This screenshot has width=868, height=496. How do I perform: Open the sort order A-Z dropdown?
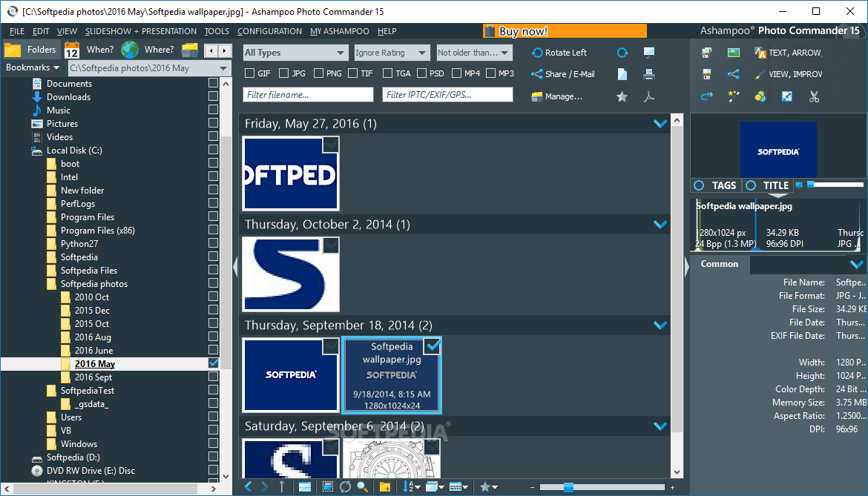[x=411, y=486]
